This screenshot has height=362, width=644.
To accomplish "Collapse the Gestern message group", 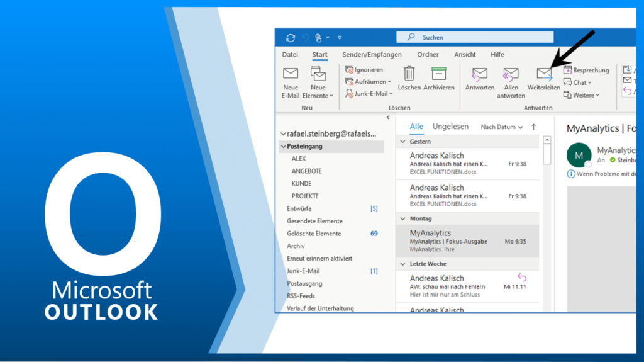I will 403,142.
